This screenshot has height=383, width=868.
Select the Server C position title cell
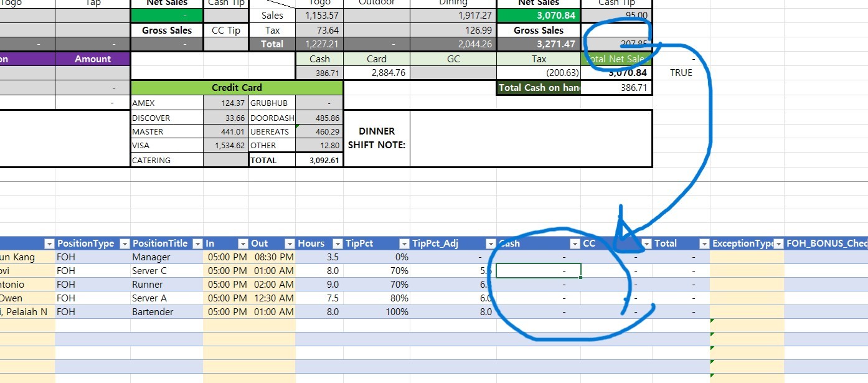(167, 270)
